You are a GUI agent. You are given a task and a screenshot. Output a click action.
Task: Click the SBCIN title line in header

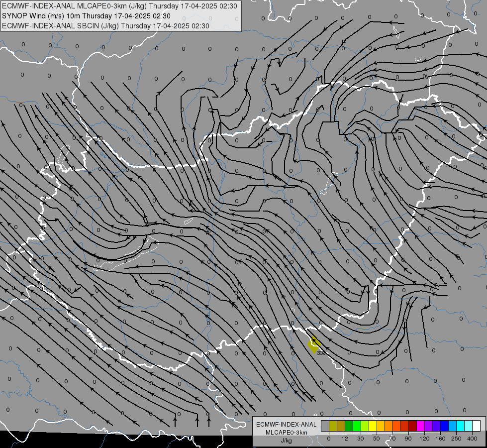click(105, 26)
